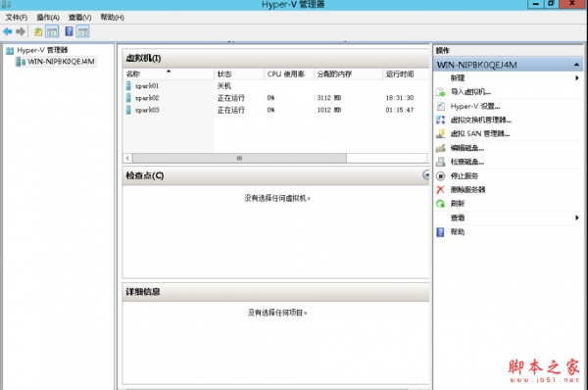
Task: Click the red X 删除服务器 icon
Action: tap(441, 190)
